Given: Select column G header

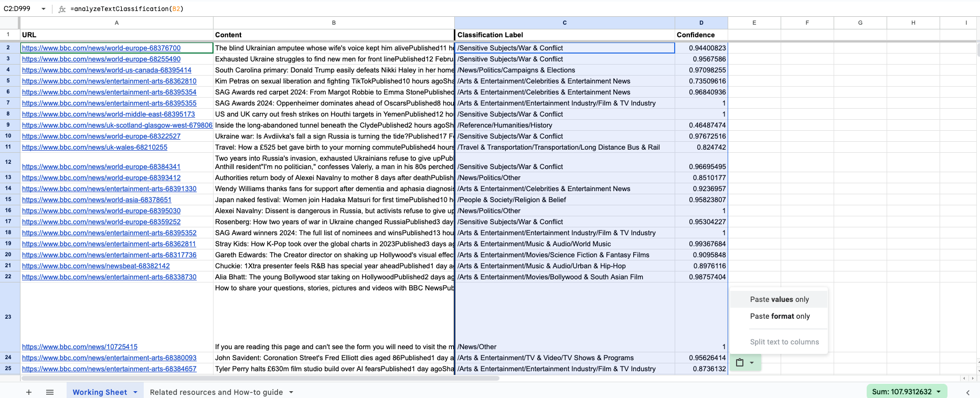Looking at the screenshot, I should (x=860, y=23).
